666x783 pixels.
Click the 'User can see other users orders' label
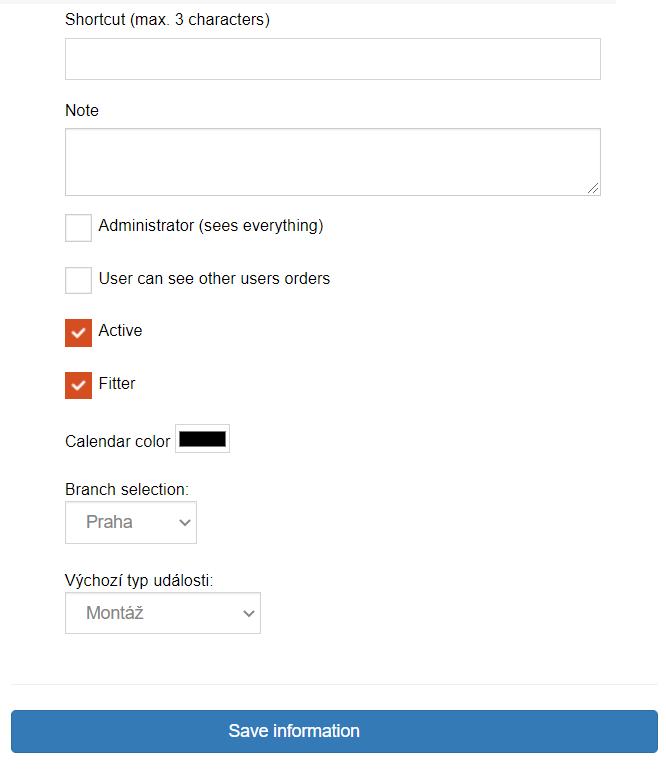coord(214,279)
